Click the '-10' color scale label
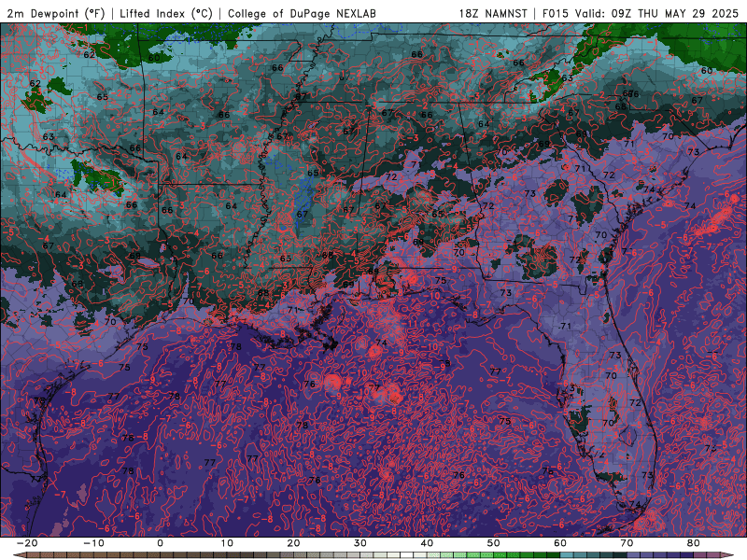Screen dimensions: 747x560 tap(92, 543)
